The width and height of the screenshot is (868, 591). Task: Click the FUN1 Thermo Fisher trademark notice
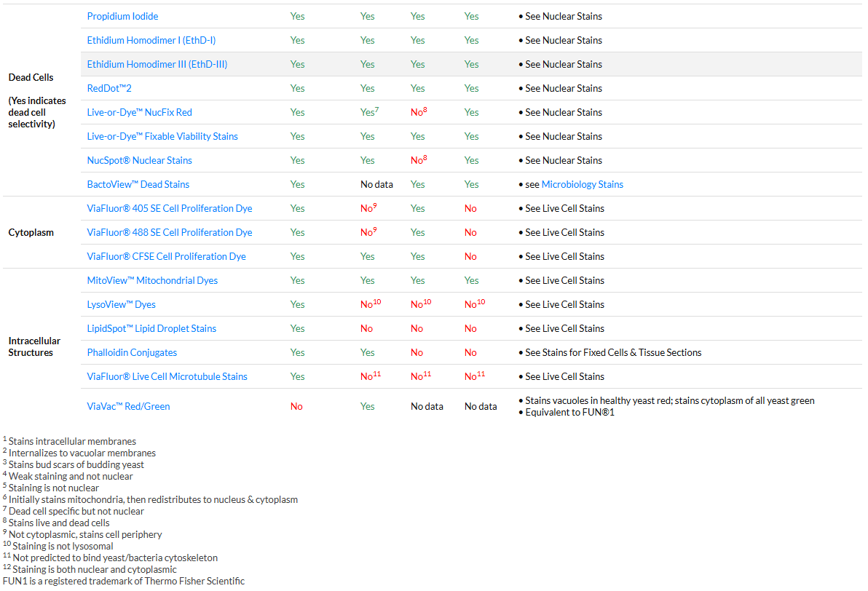click(124, 581)
